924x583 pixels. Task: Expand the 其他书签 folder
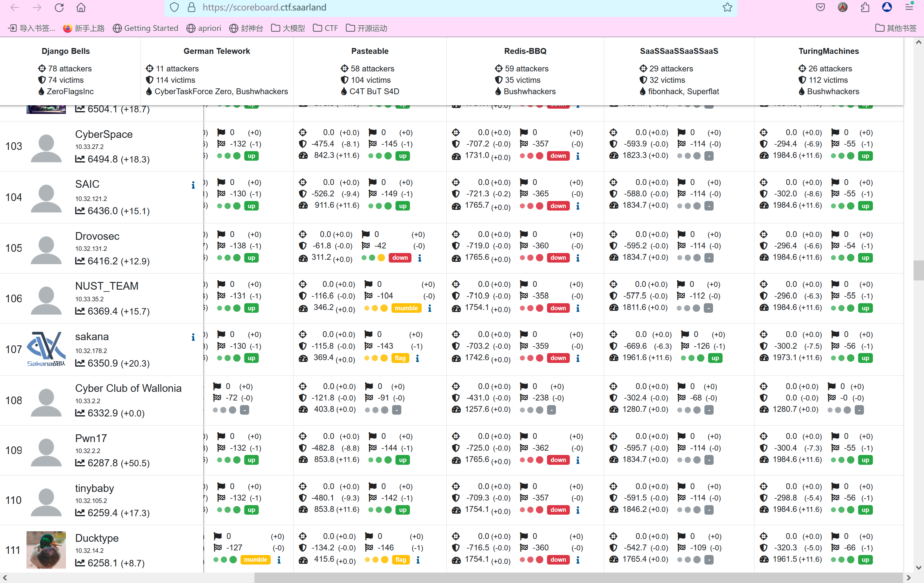pyautogui.click(x=896, y=28)
